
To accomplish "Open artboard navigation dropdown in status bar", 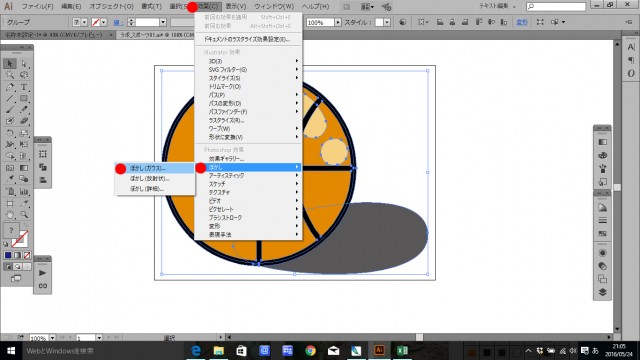I will click(99, 338).
